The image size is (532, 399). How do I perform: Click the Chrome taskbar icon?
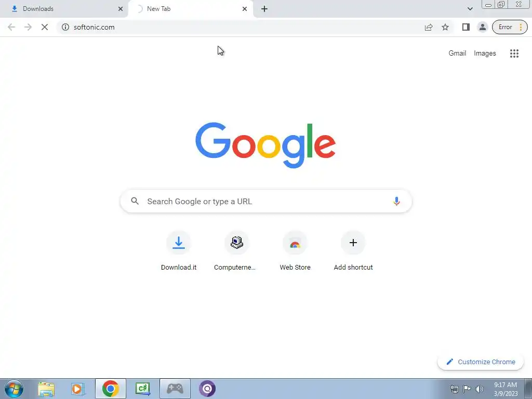[x=110, y=389]
